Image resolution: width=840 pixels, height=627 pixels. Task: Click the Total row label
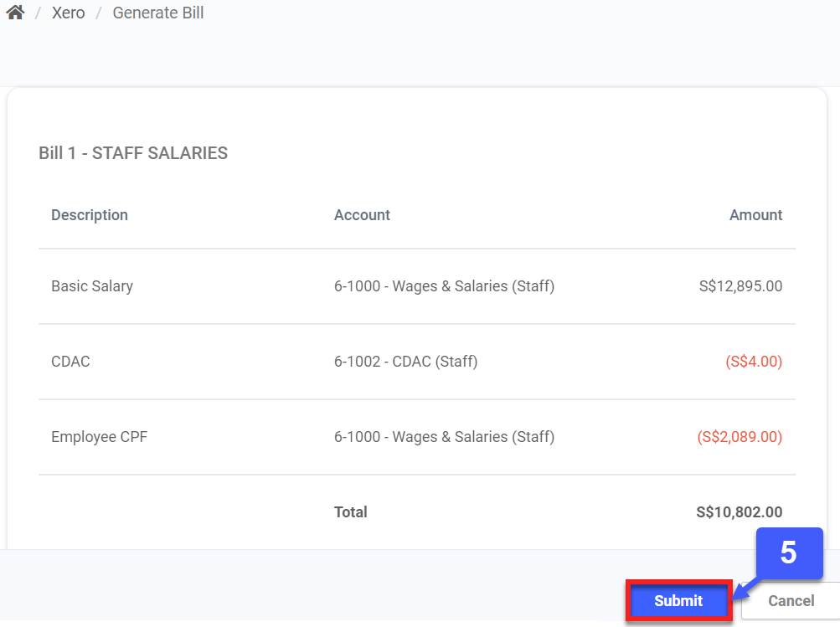(x=350, y=512)
